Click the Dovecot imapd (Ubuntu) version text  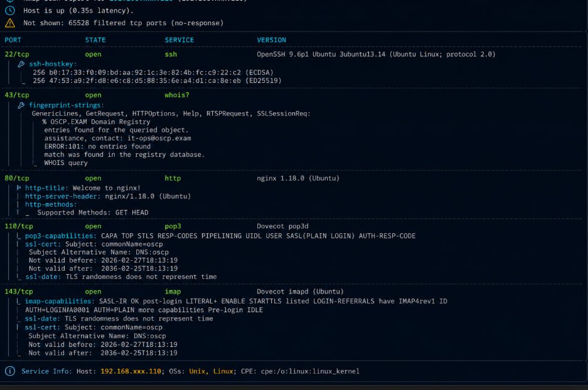click(x=300, y=292)
